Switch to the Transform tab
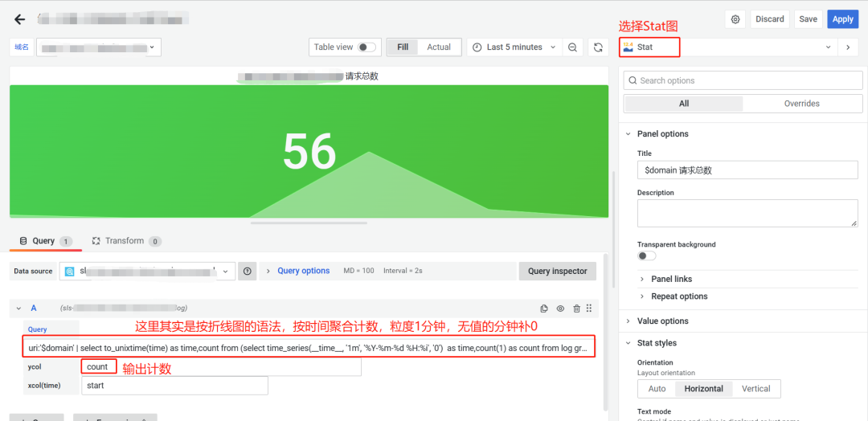This screenshot has height=421, width=868. coord(126,241)
